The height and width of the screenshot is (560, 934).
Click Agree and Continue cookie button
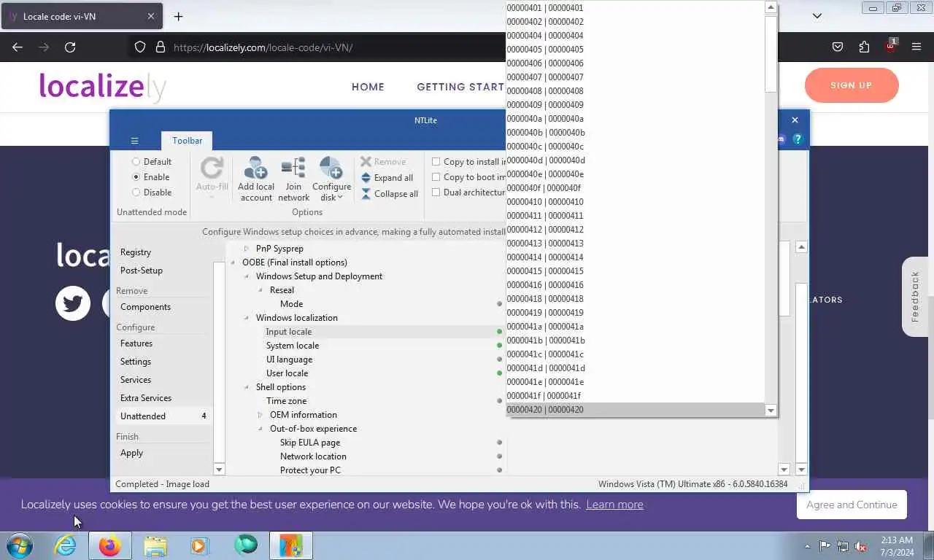point(852,505)
